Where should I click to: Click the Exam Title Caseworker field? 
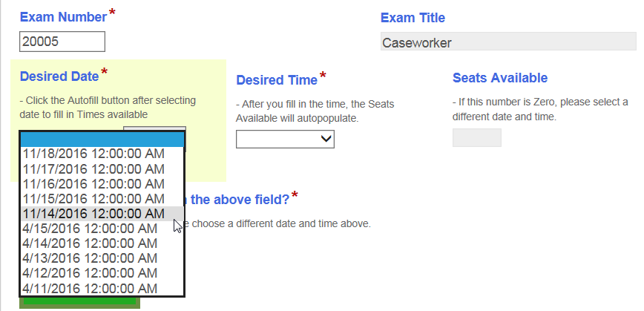(507, 42)
